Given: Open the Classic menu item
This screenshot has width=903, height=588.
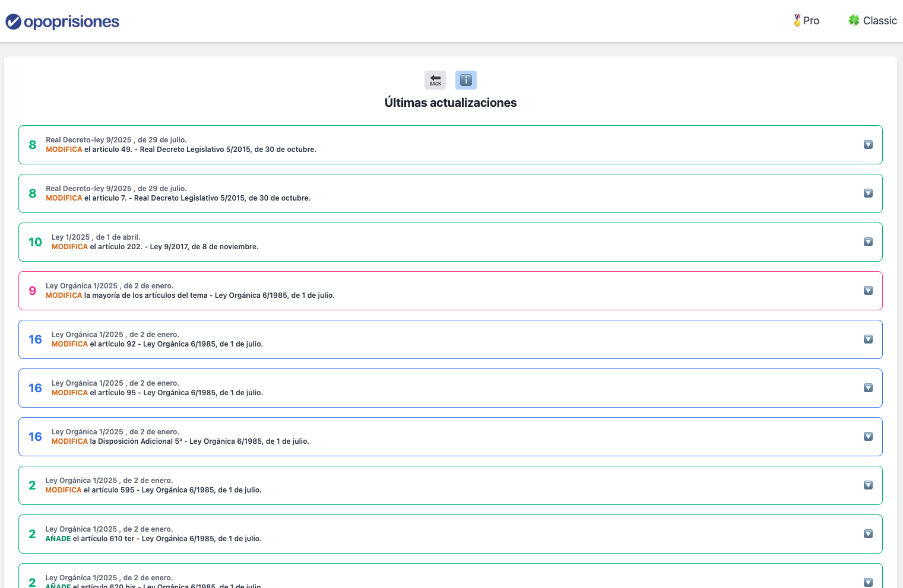Looking at the screenshot, I should 879,21.
